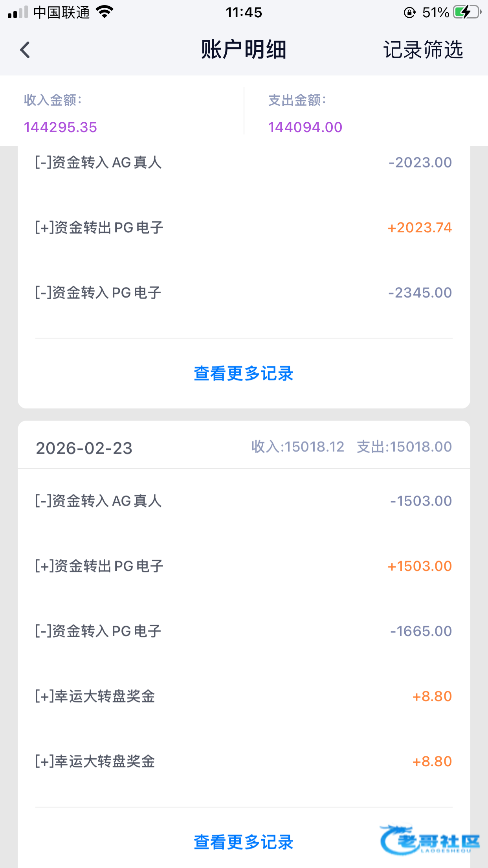Image resolution: width=488 pixels, height=868 pixels.
Task: Open the -2023.00 AG真人 transfer entry
Action: [x=244, y=162]
